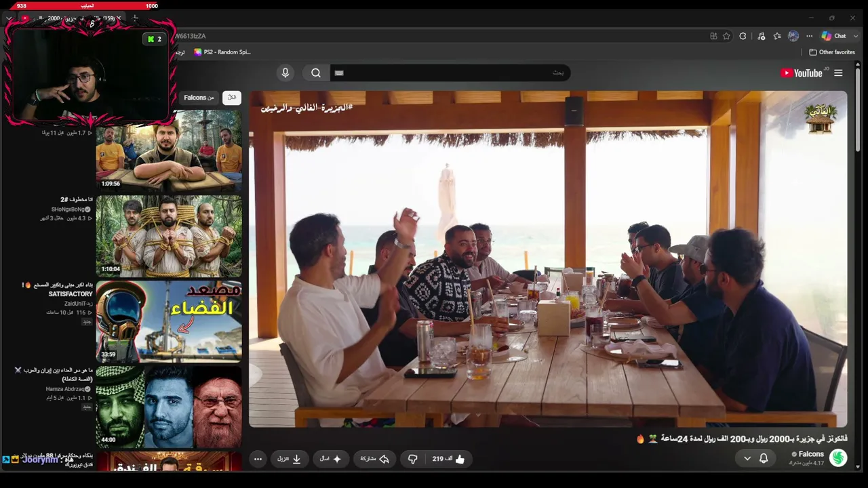The height and width of the screenshot is (488, 868).
Task: Open the YouTube hamburger menu
Action: click(x=838, y=73)
